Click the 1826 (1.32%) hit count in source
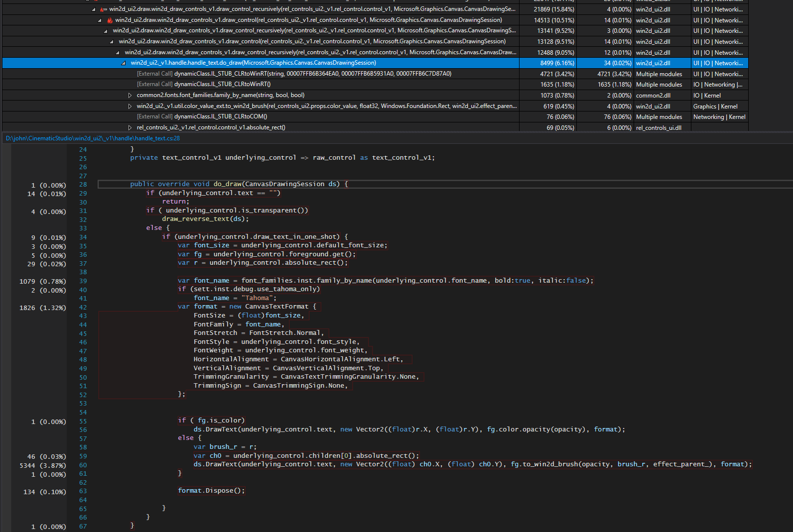The image size is (793, 532). tap(42, 308)
